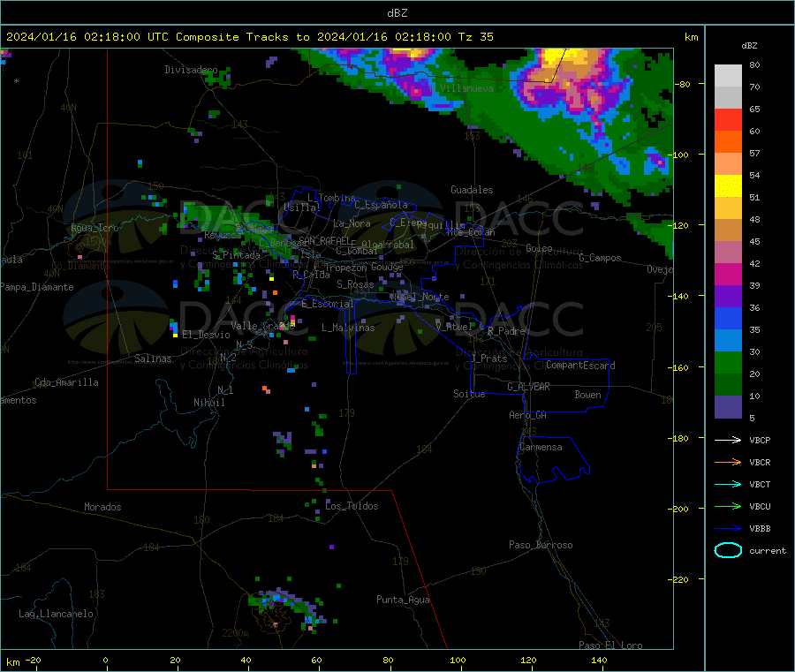The height and width of the screenshot is (672, 795).
Task: Click the 'km' unit label at bottom left
Action: coord(12,662)
